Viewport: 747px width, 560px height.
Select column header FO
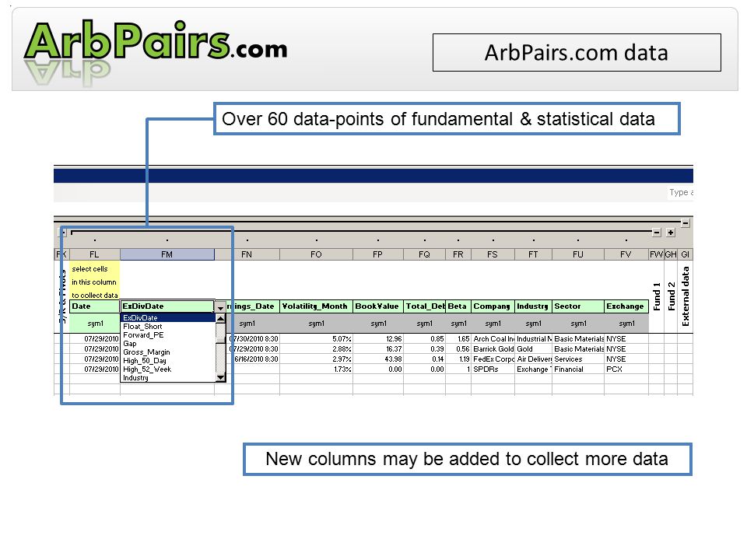pos(316,254)
